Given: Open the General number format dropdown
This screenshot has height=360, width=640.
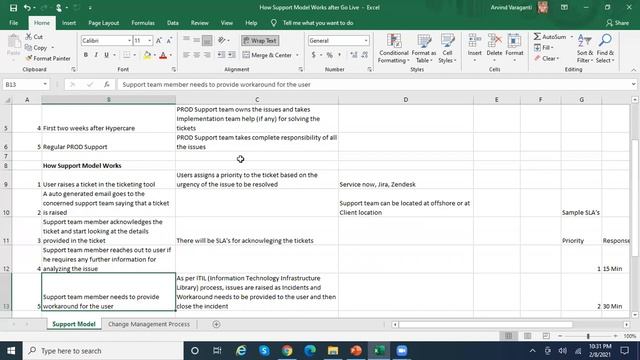Looking at the screenshot, I should click(x=366, y=40).
